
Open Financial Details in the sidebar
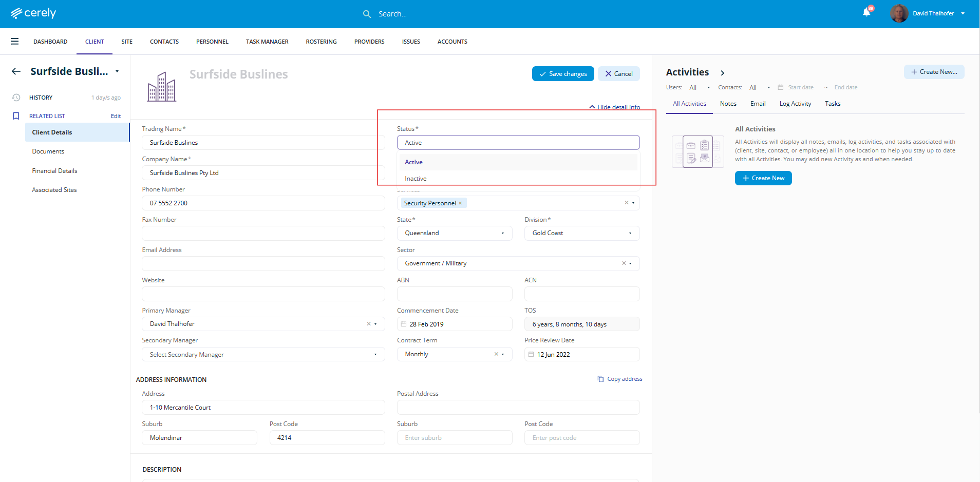tap(54, 171)
